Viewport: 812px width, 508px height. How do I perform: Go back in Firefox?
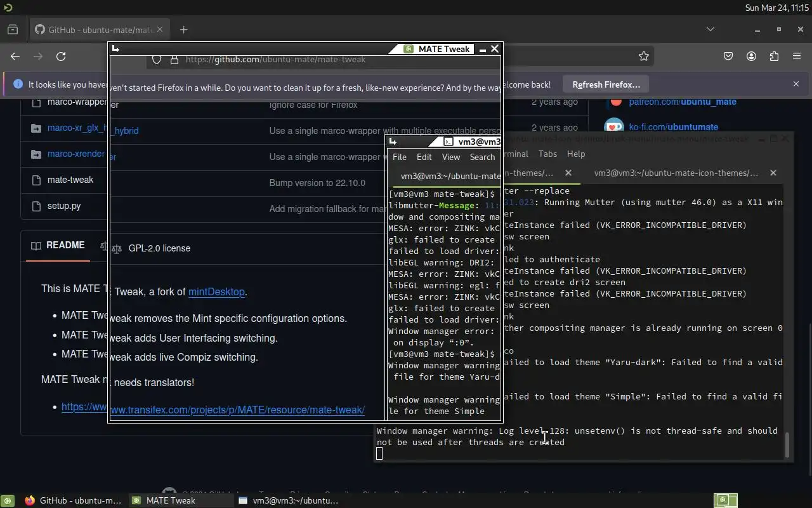pos(15,56)
